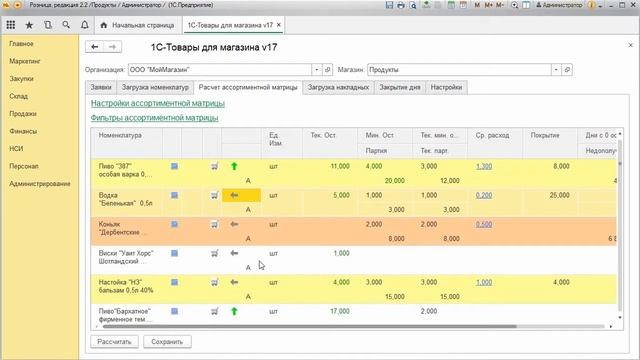Click the info icon next to Администратор

click(591, 5)
